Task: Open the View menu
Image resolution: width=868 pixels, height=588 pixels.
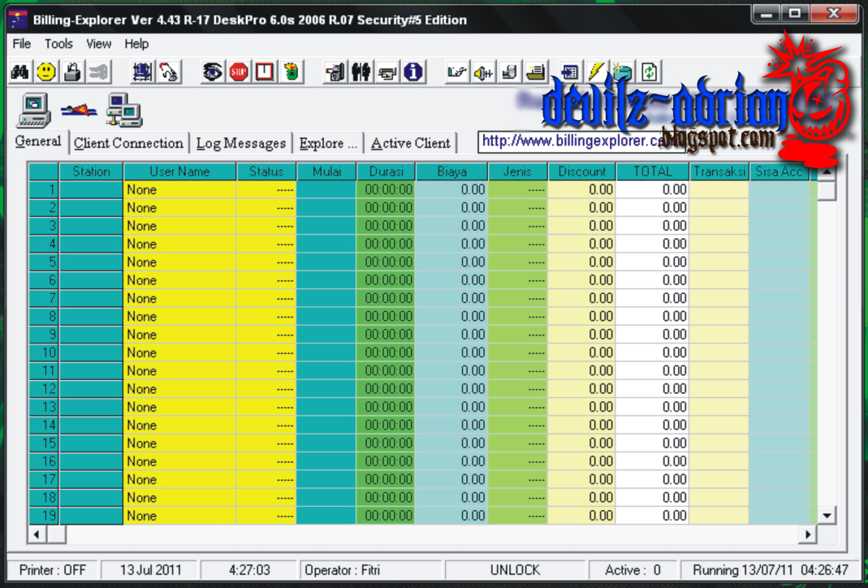Action: (x=98, y=44)
